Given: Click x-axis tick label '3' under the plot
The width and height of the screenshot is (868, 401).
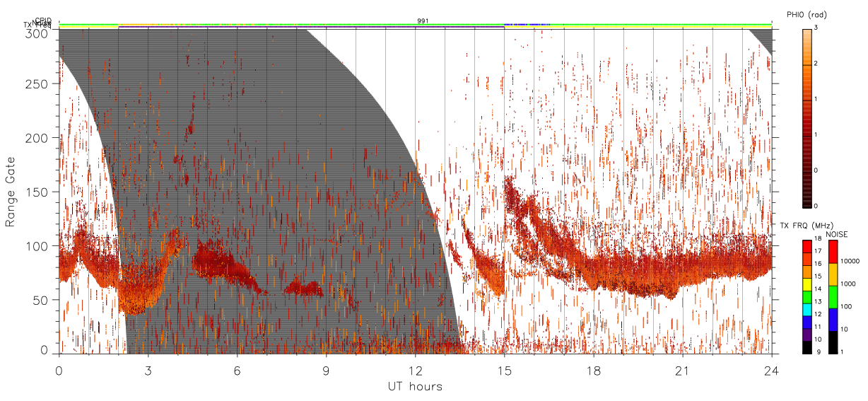Looking at the screenshot, I should tap(148, 371).
